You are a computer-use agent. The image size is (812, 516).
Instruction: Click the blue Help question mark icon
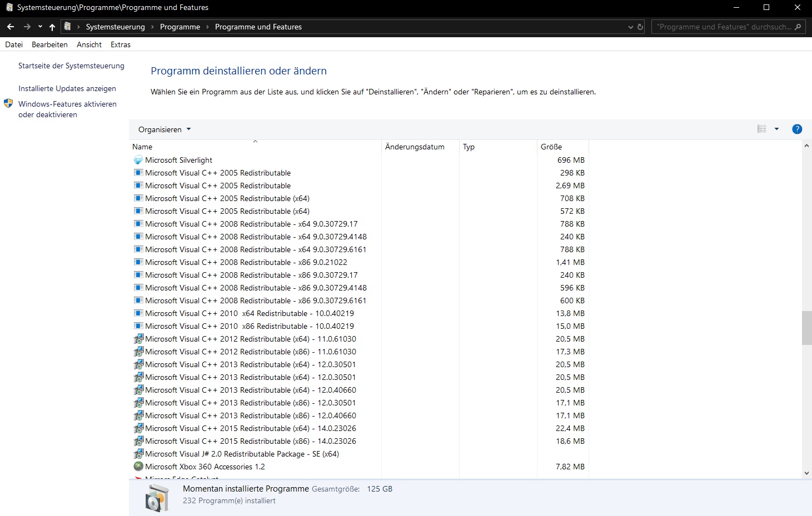click(x=797, y=129)
